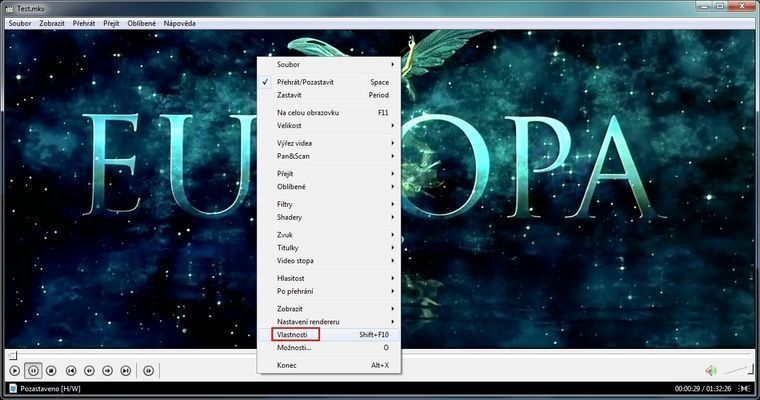This screenshot has width=760, height=400.
Task: Open the Přehrát menu in menu bar
Action: pyautogui.click(x=84, y=23)
